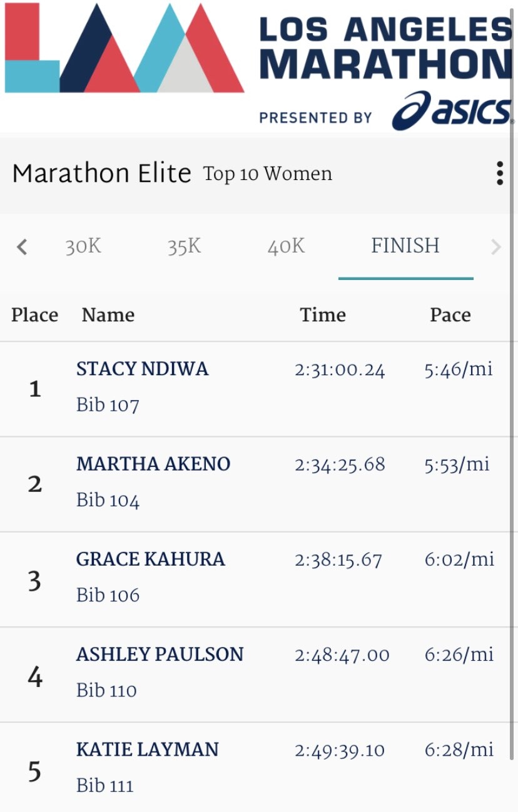Switch to the 30K split tab
The width and height of the screenshot is (518, 812).
coord(83,246)
